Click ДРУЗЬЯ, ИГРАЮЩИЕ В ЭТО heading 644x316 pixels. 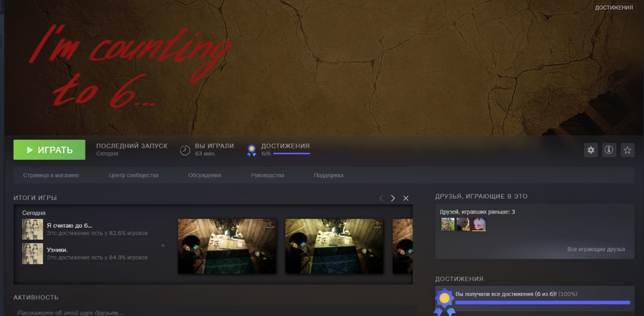481,196
